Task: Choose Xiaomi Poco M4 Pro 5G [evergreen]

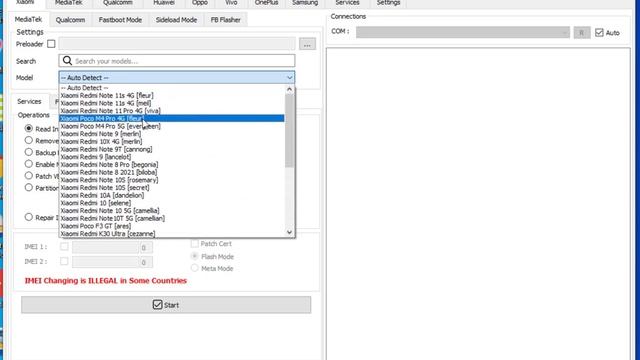Action: coord(172,126)
